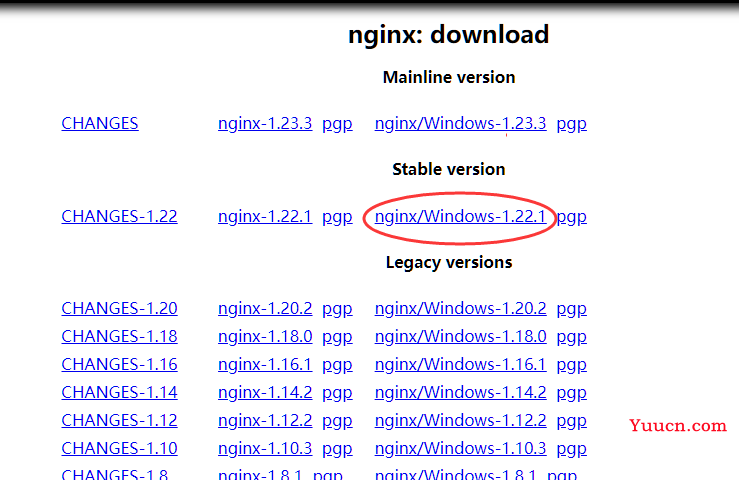This screenshot has height=480, width=739.
Task: Open pgp signature beside nginx/Windows-1.23.3
Action: [x=571, y=124]
